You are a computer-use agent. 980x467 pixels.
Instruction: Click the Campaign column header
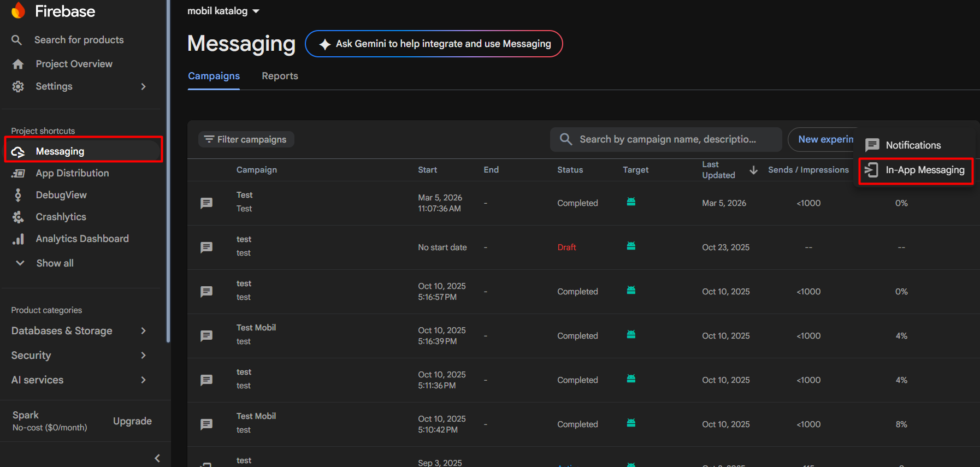(x=257, y=170)
